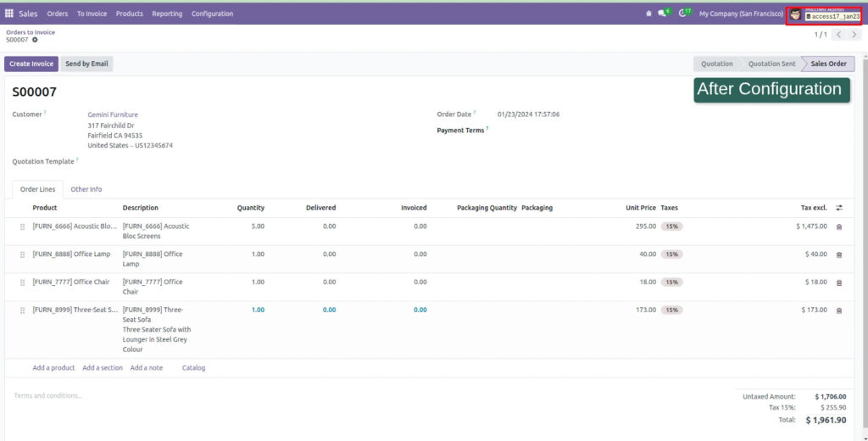Click Add a product link

53,368
